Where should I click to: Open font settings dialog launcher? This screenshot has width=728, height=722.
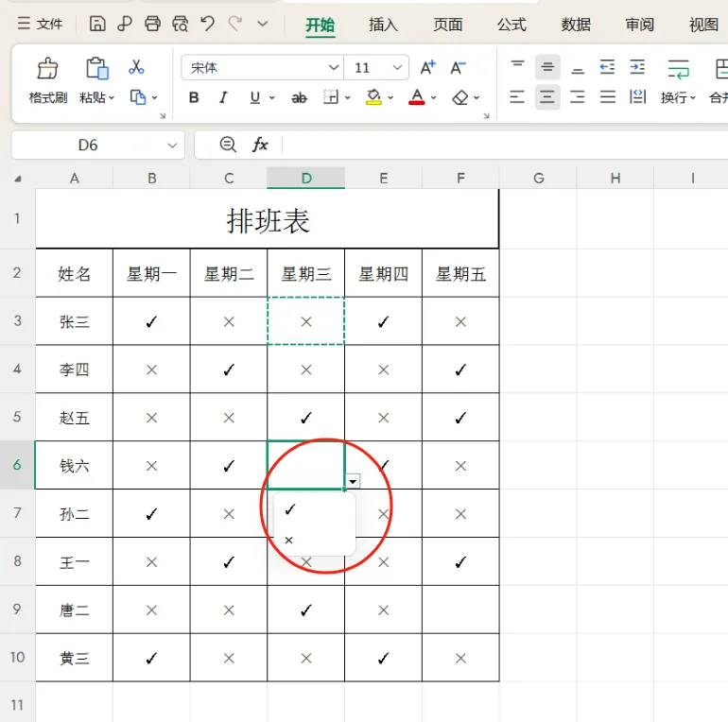pos(486,116)
